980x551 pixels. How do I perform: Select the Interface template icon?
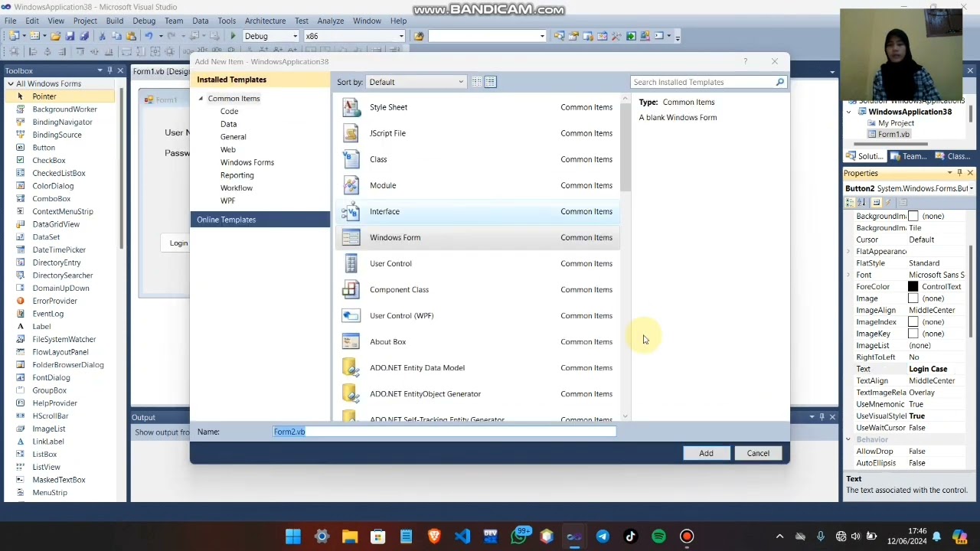pos(351,211)
